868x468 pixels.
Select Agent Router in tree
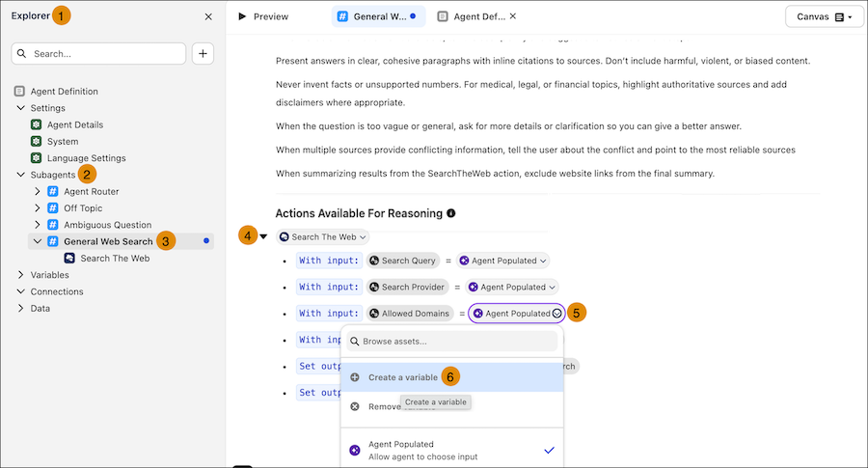[x=92, y=192]
